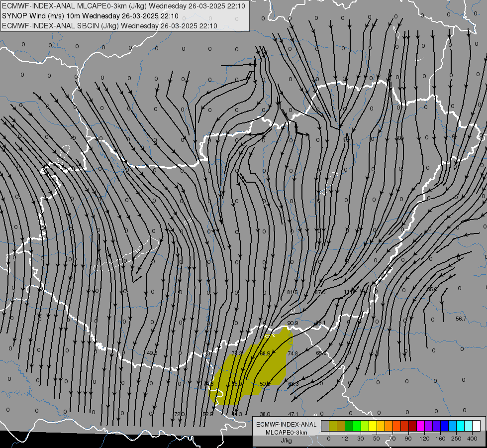Click the map value 47.1
Screen dimensions: 487x448
(x=293, y=414)
